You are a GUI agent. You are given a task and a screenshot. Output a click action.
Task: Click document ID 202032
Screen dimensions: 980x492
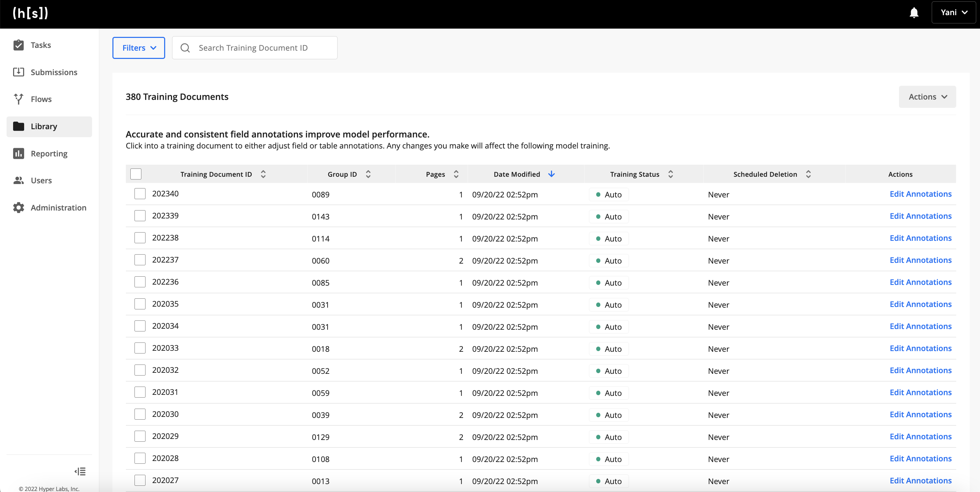[x=165, y=370]
